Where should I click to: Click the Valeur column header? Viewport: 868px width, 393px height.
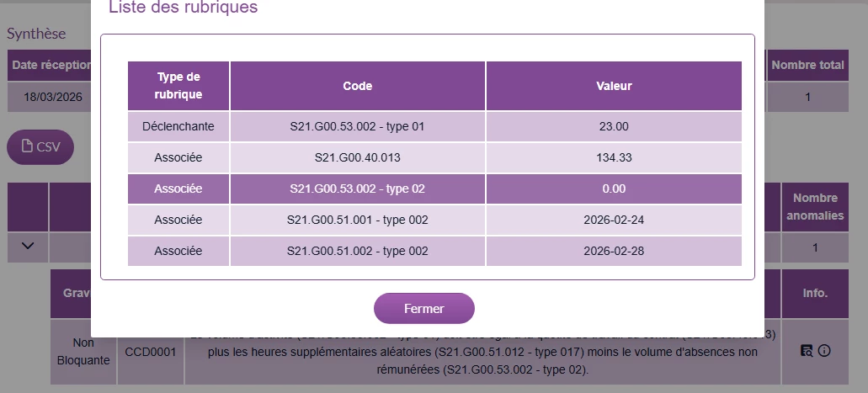[x=613, y=86]
